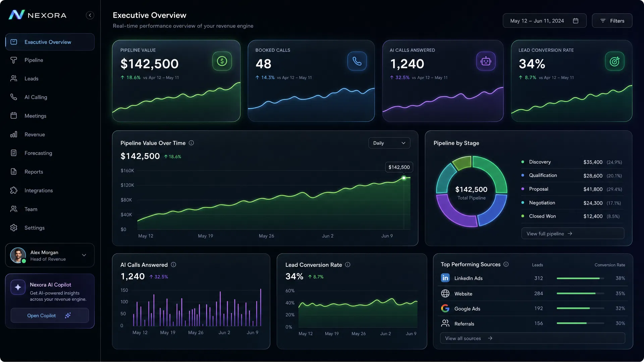
Task: Click the Meetings label in sidebar
Action: (36, 116)
